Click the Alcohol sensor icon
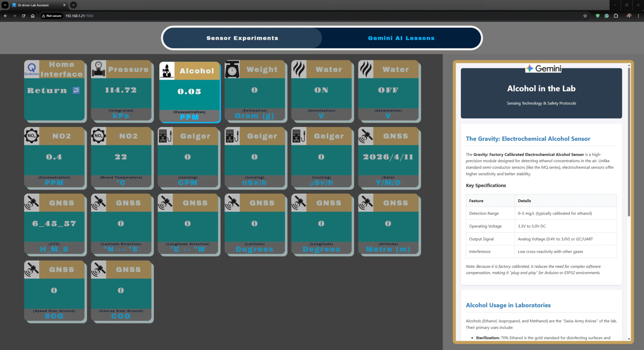The width and height of the screenshot is (644, 350). click(x=167, y=70)
